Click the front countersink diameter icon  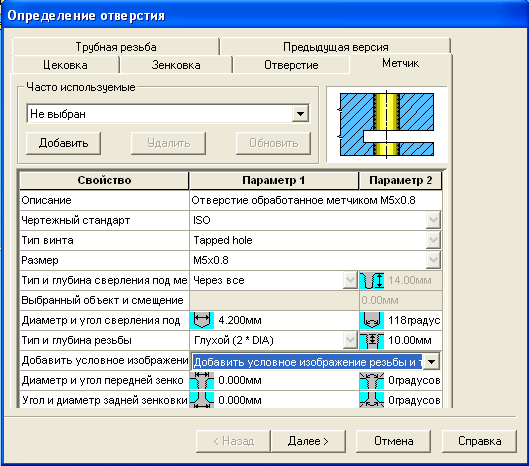[202, 381]
